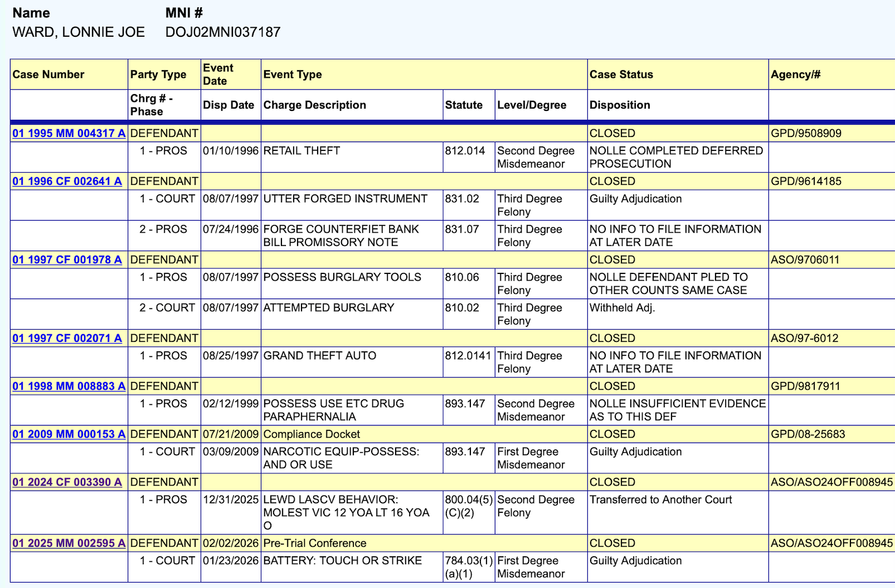
Task: Select POSSESS USE ETC DRUG PARAPHERNALIA charge
Action: point(334,410)
